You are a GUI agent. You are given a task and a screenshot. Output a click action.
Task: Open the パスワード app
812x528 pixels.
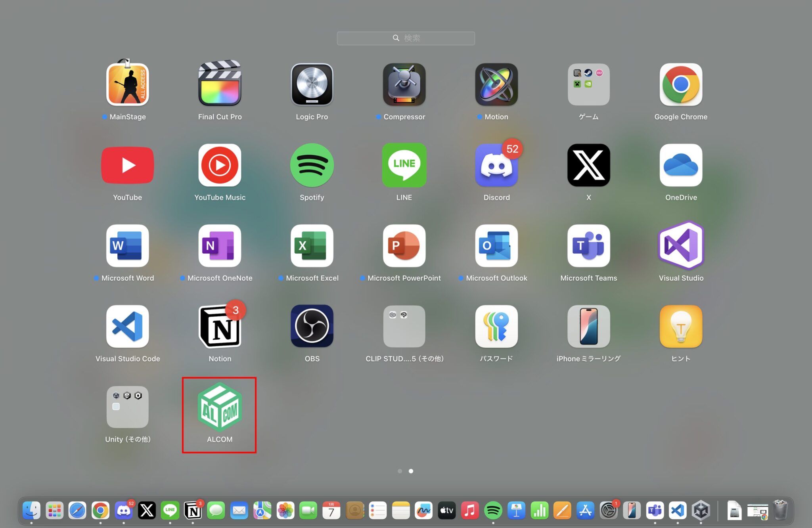tap(496, 326)
